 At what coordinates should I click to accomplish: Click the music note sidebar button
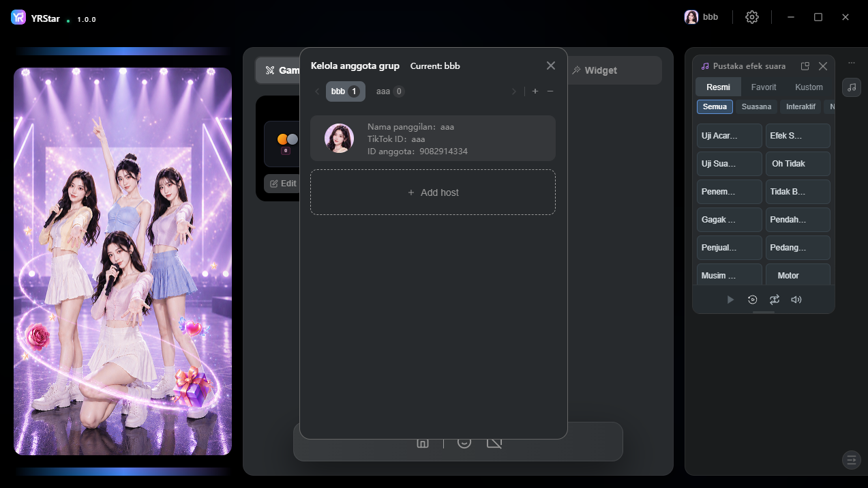[x=852, y=87]
